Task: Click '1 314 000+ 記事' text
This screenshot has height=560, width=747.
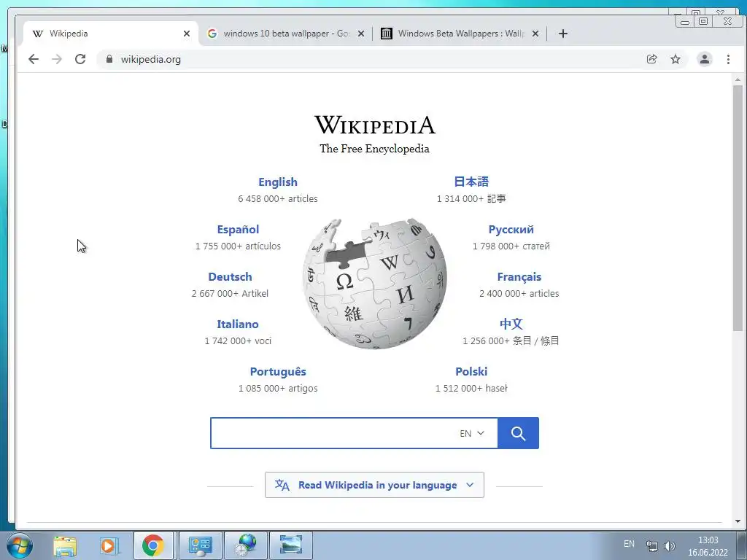Action: 471,198
